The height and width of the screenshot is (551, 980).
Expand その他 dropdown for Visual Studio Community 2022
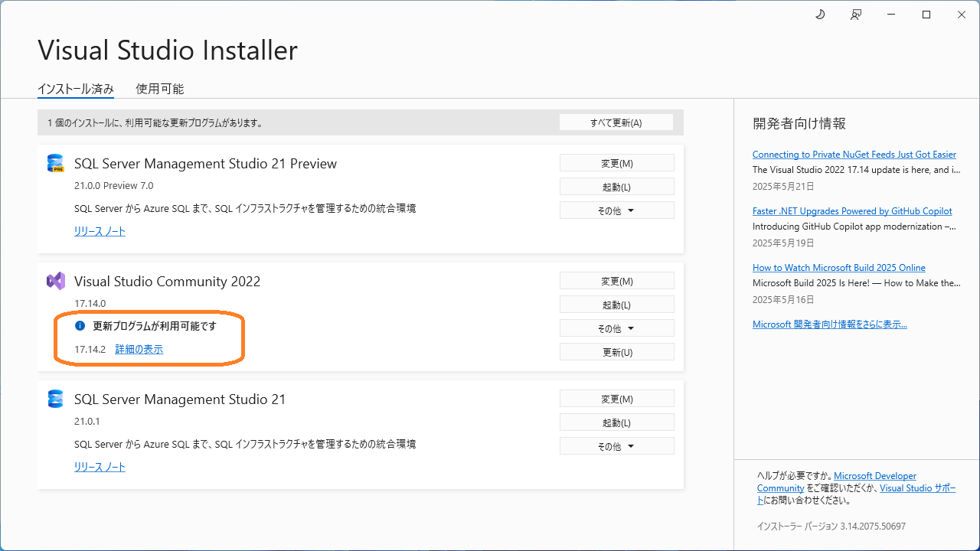tap(617, 328)
